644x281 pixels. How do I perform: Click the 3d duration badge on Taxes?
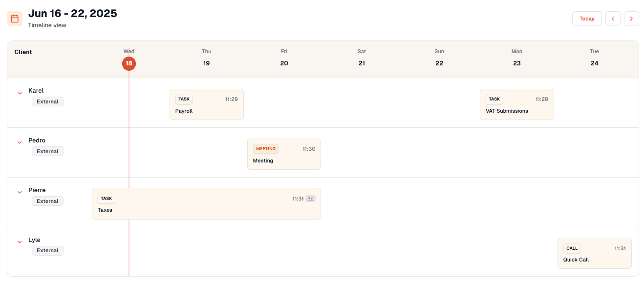310,199
